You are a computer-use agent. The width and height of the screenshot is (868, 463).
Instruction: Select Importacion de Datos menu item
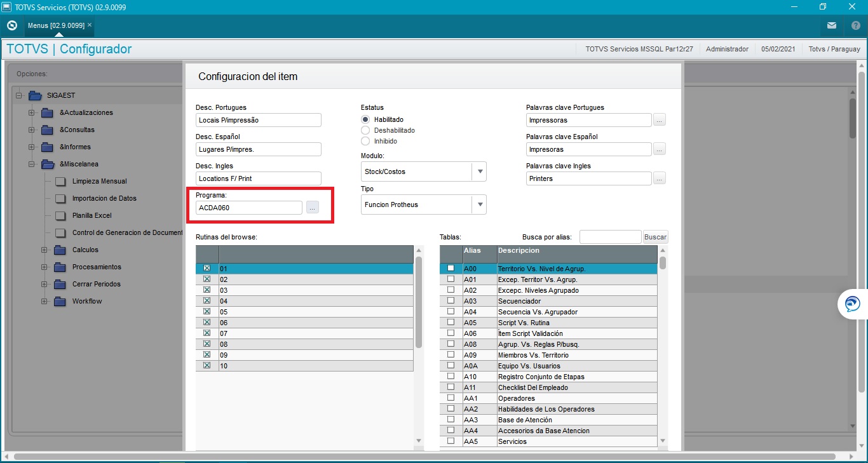click(104, 198)
